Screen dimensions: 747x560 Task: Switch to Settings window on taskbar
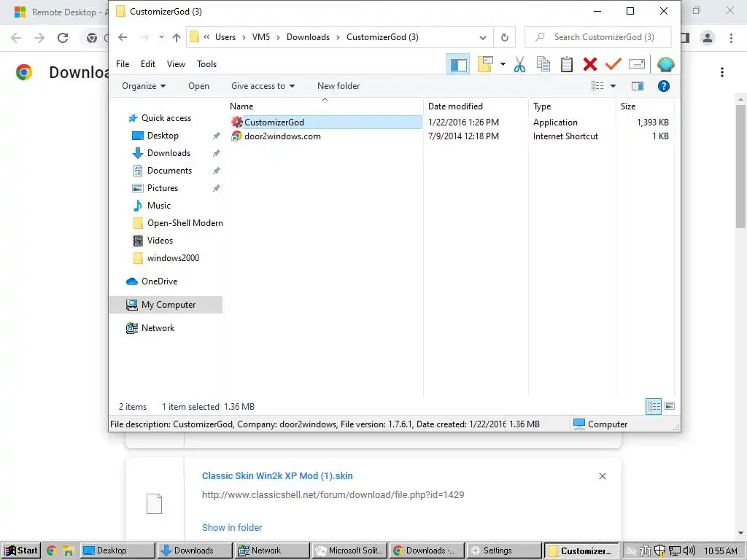504,551
